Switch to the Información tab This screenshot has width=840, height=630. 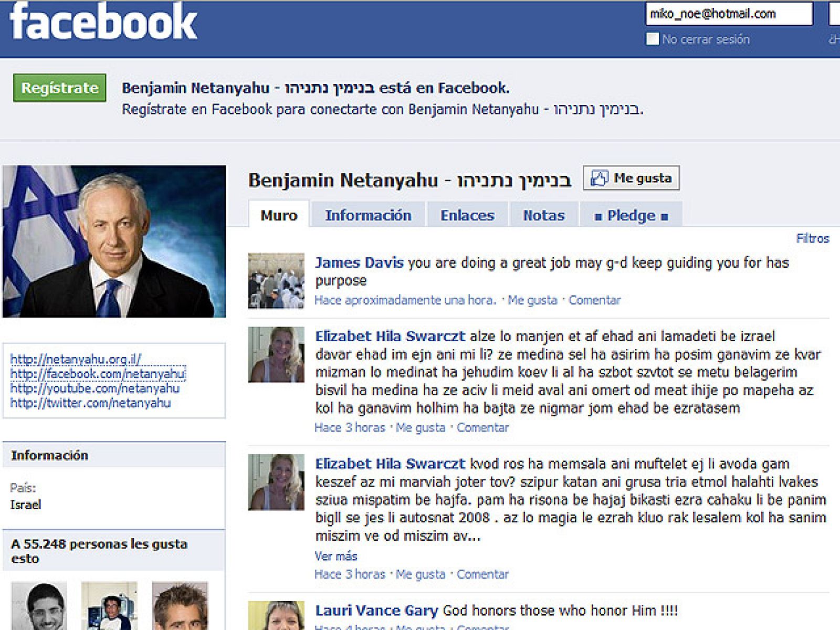point(369,215)
